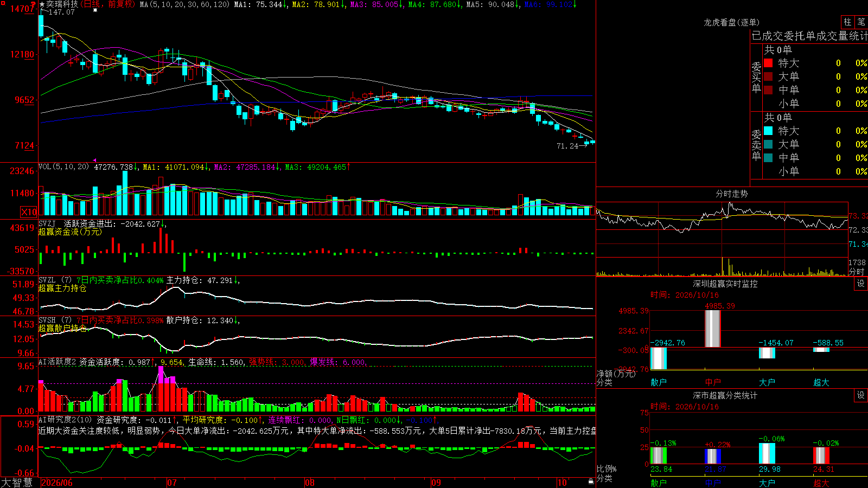Image resolution: width=868 pixels, height=488 pixels.
Task: Click the 已成交委托单成交量统计 header
Action: point(809,36)
